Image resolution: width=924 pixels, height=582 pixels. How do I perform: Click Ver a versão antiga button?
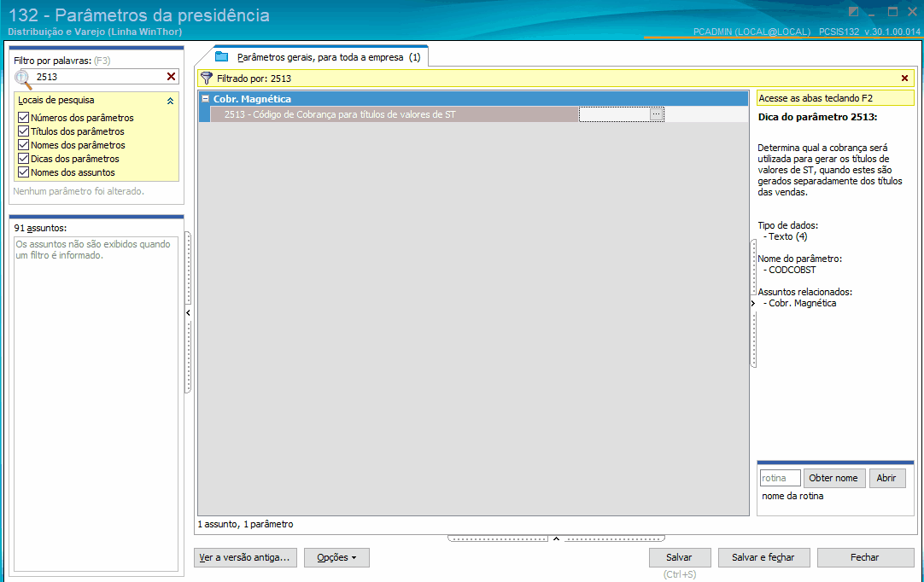245,557
